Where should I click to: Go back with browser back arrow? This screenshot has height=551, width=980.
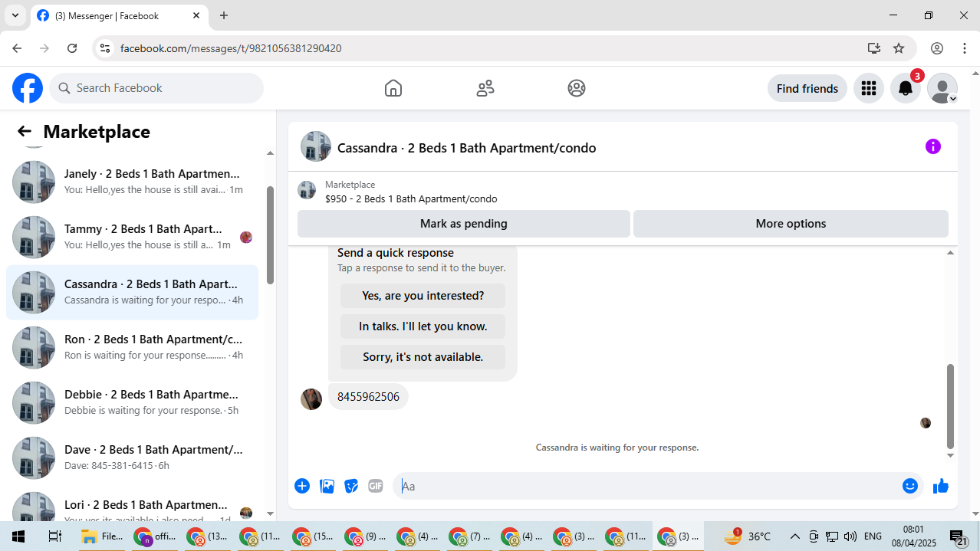click(17, 48)
